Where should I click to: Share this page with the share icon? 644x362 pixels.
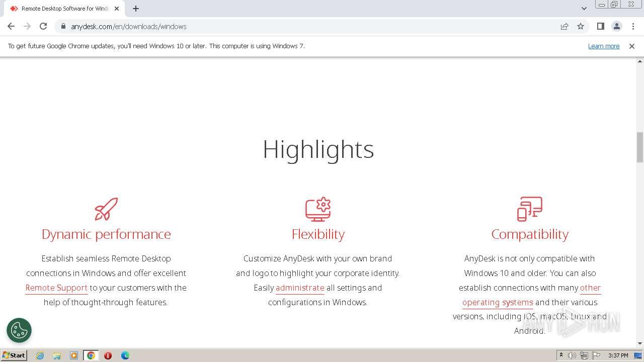point(565,26)
